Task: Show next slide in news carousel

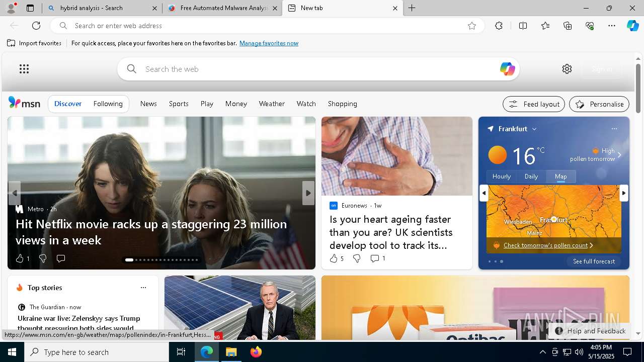Action: pos(308,193)
